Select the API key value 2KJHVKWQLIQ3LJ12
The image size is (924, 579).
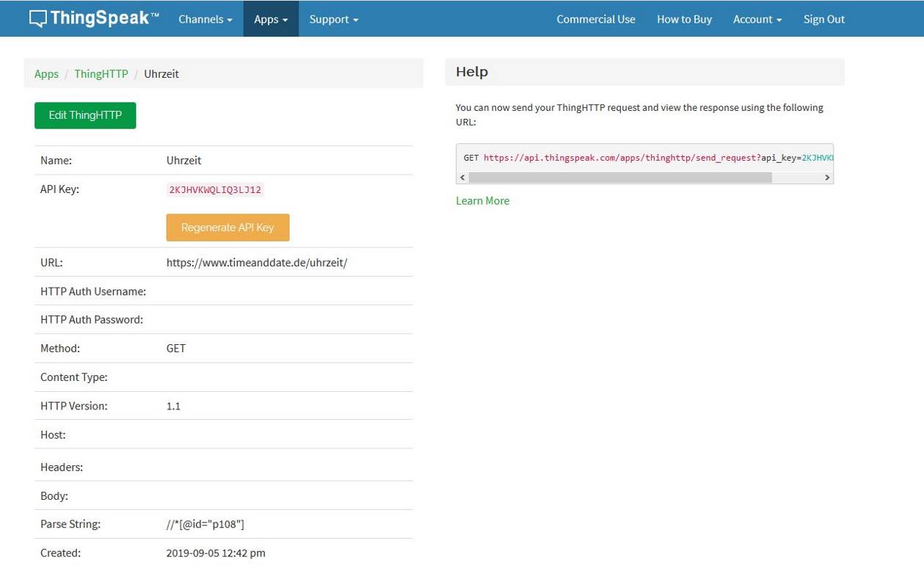(x=215, y=189)
